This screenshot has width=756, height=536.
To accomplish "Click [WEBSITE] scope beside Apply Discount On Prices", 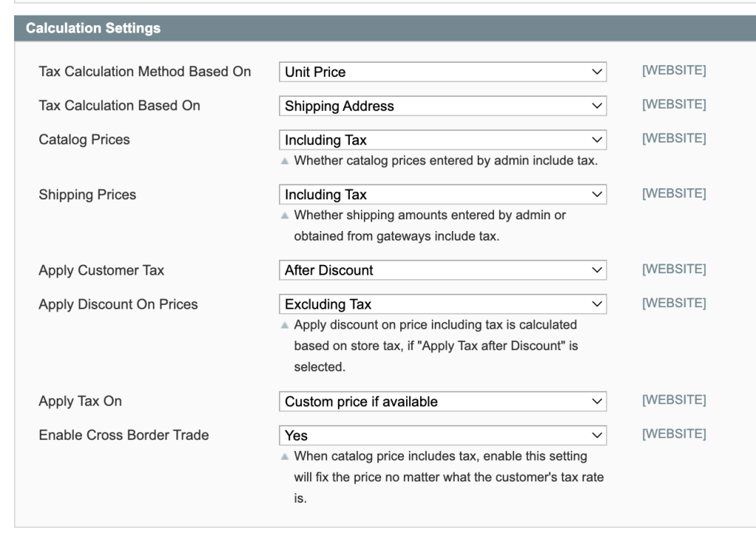I will 674,303.
